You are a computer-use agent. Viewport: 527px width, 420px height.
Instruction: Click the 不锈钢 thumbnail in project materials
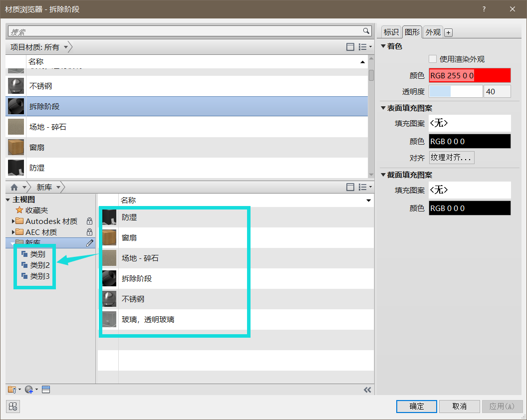[x=16, y=86]
